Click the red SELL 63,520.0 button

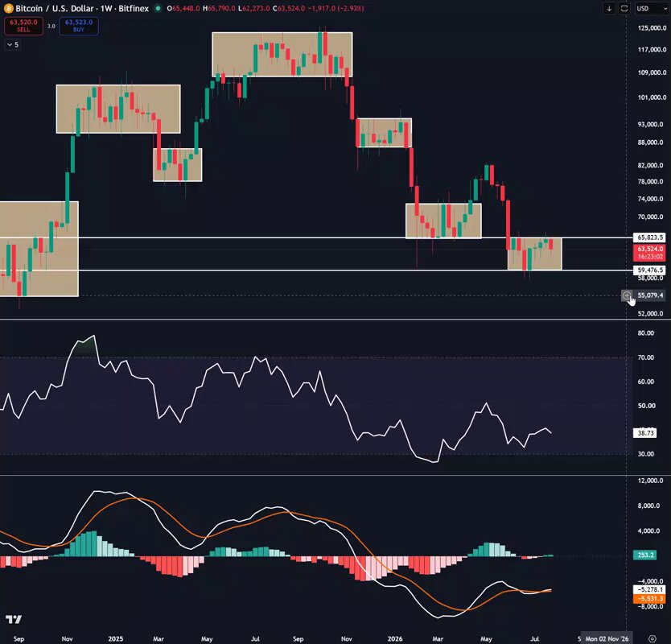pos(23,26)
